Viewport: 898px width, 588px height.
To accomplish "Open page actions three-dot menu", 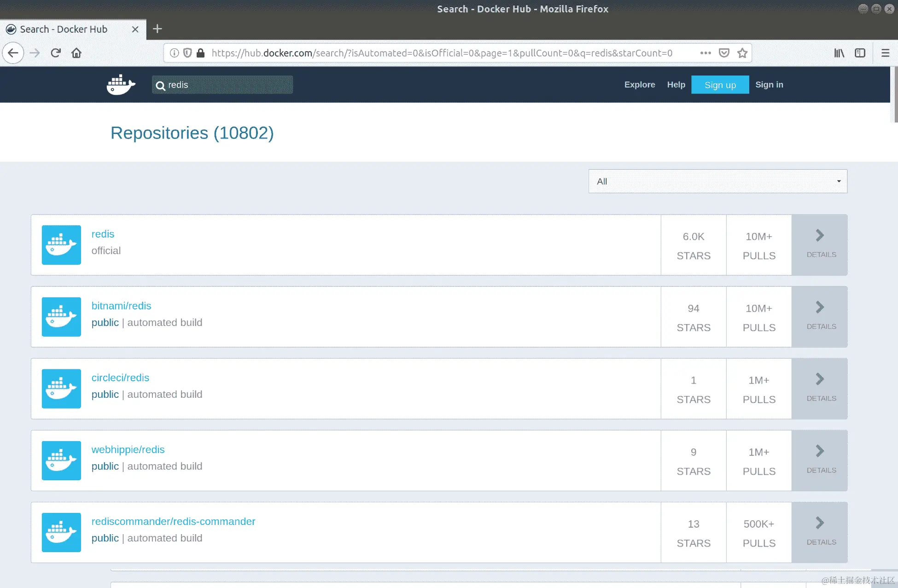I will [x=706, y=53].
